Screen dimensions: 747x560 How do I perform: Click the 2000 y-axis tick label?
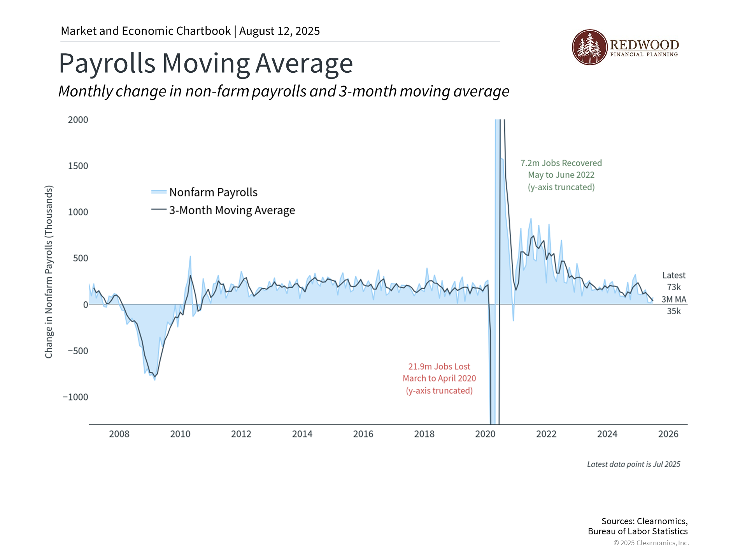pyautogui.click(x=78, y=120)
